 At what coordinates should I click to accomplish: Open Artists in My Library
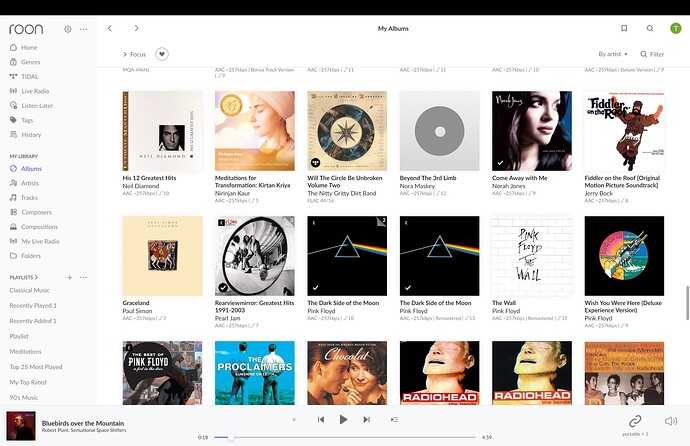25,183
